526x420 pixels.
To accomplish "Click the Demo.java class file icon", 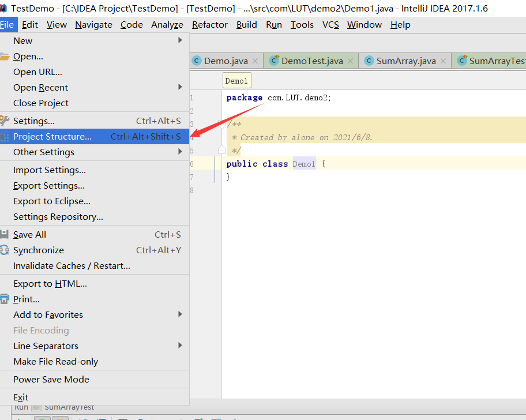I will point(197,61).
